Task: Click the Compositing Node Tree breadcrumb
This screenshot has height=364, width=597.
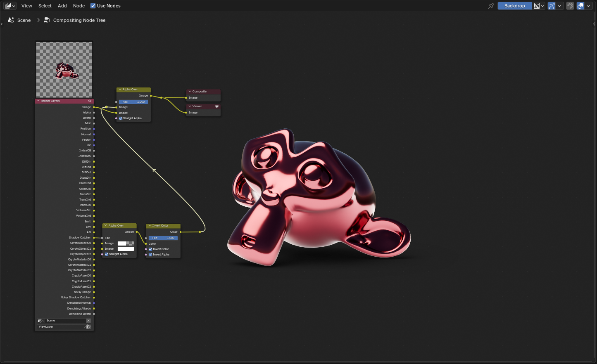Action: click(79, 20)
